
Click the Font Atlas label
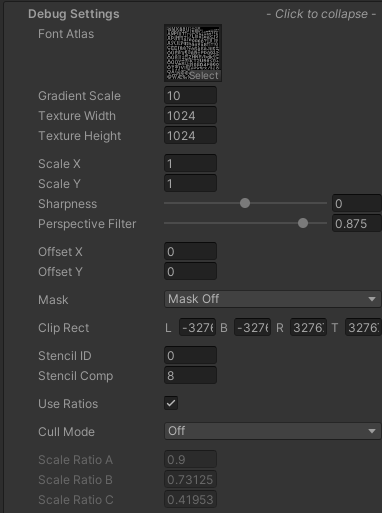coord(66,34)
